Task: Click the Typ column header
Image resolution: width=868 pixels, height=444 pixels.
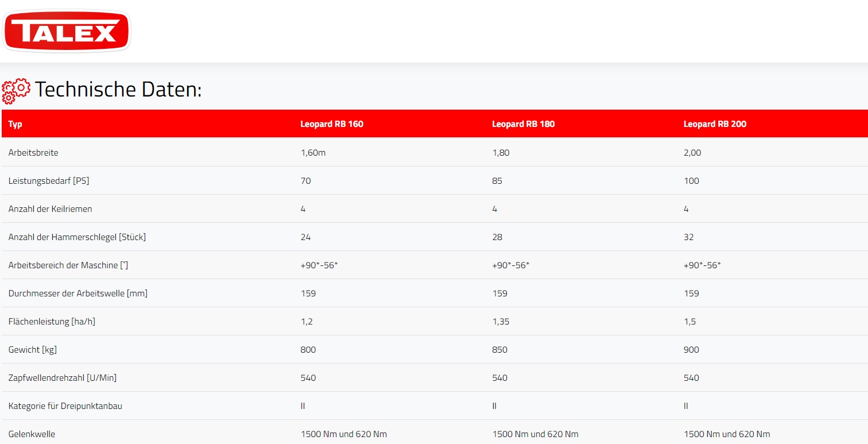Action: (15, 124)
